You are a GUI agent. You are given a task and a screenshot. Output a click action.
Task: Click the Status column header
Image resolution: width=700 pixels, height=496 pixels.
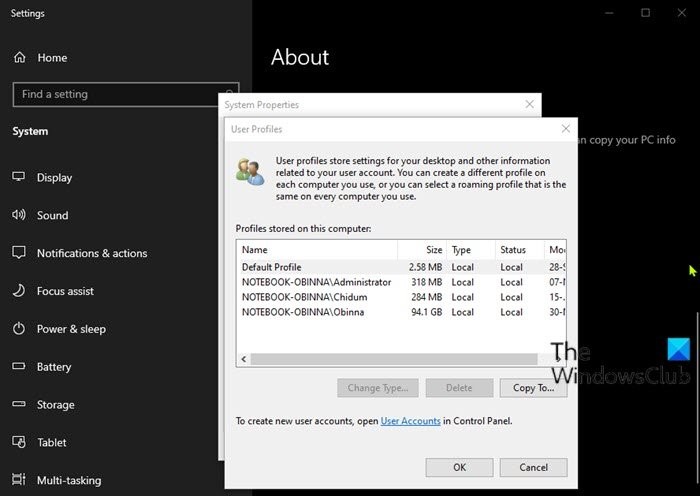tap(520, 250)
